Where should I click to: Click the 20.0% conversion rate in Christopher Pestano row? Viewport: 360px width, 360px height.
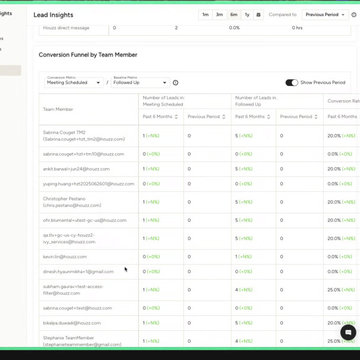[334, 202]
